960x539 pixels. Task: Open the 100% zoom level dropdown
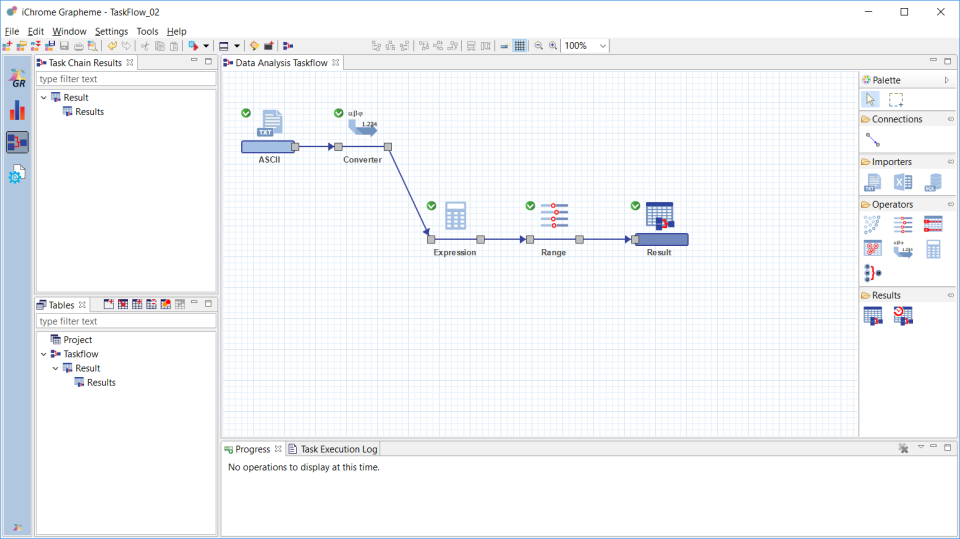(602, 46)
